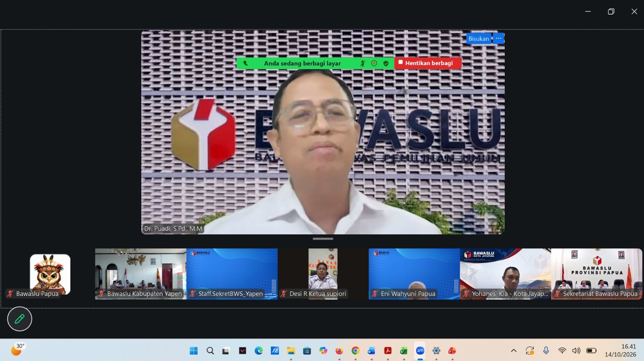
Task: Open Task View on the taskbar
Action: tap(226, 351)
